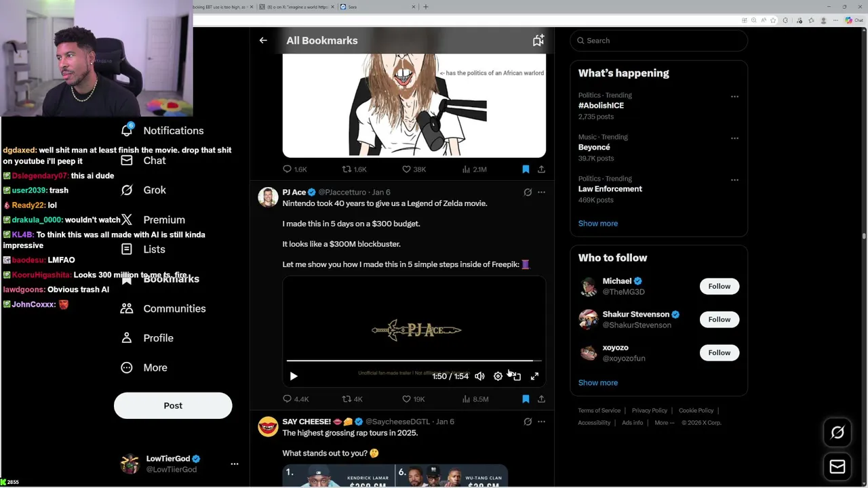
Task: Focus the Search field
Action: 658,41
